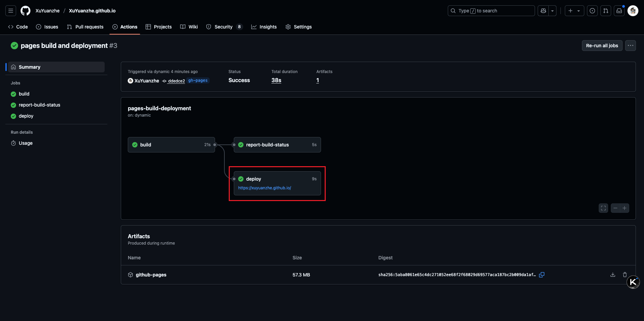Go to GitHub homepage via Octocat logo

(x=25, y=11)
